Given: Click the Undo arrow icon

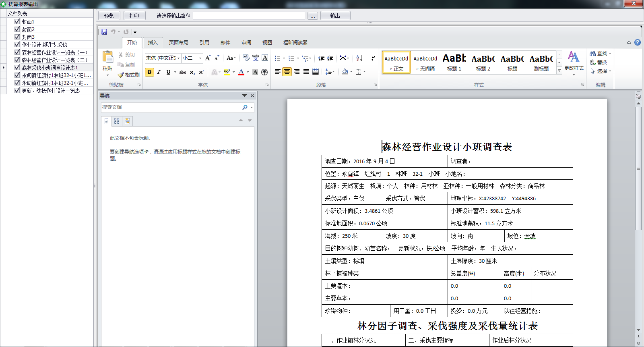Looking at the screenshot, I should tap(113, 32).
